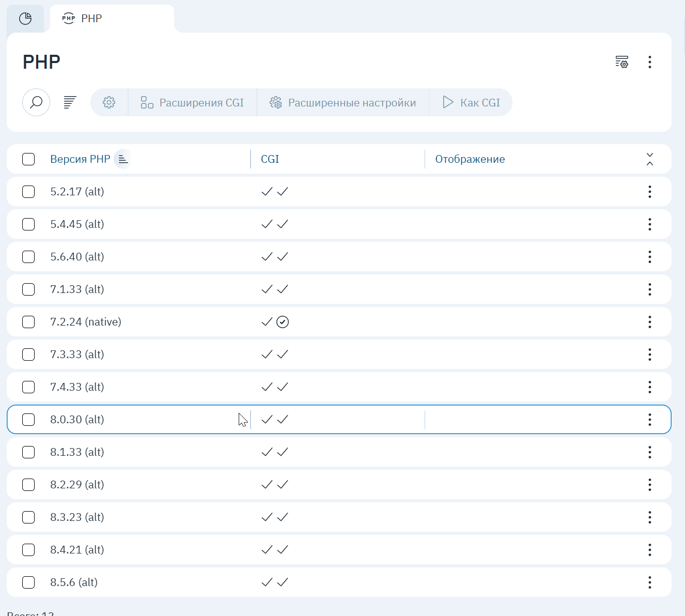Select the 5.2.17 (alt) checkbox
This screenshot has width=685, height=616.
point(28,192)
